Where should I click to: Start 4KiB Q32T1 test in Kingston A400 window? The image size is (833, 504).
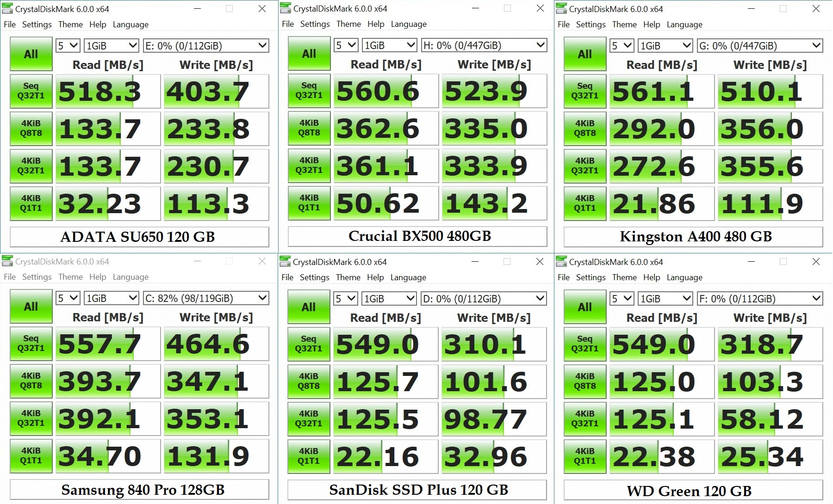pos(585,166)
